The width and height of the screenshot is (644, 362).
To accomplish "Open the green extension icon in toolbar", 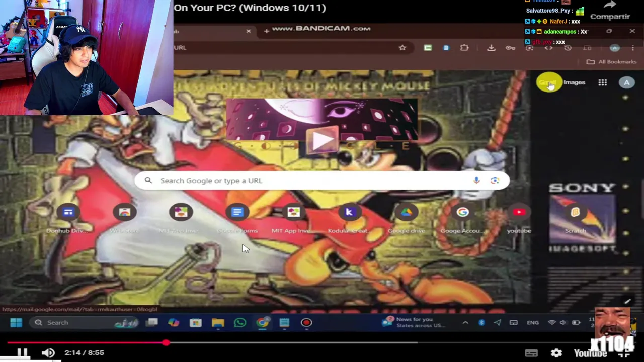I will (x=428, y=47).
